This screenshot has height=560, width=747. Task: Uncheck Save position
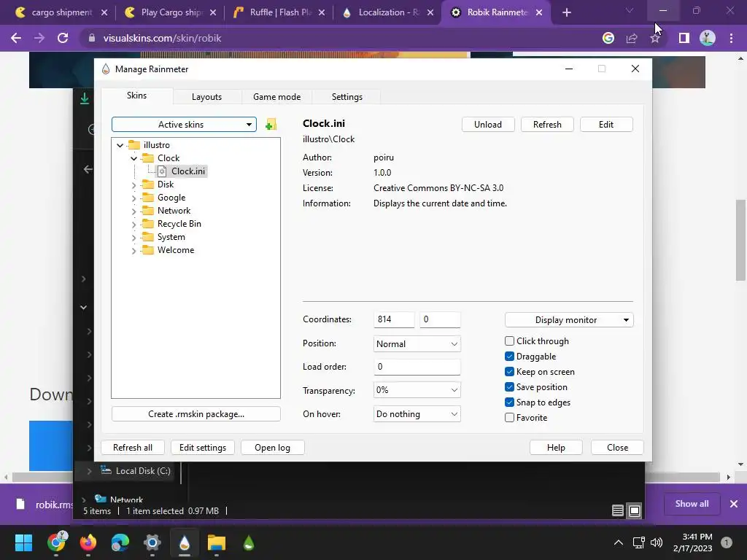[509, 386]
